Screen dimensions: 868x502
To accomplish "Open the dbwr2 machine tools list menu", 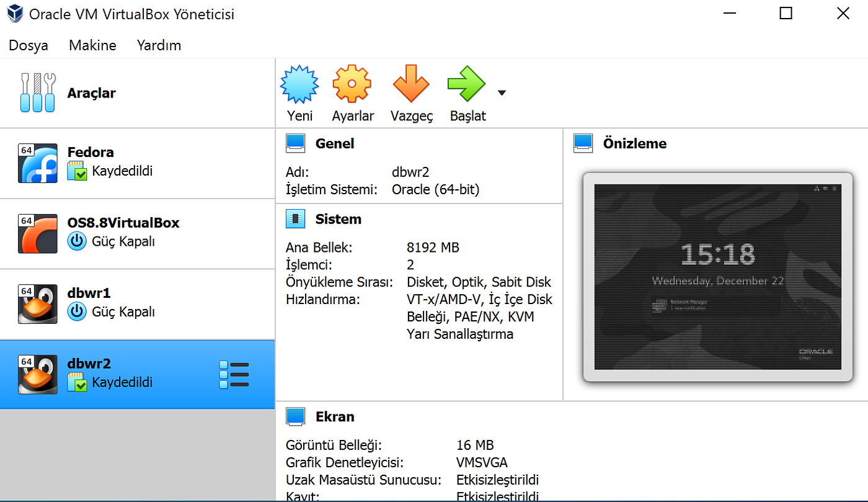I will coord(234,375).
